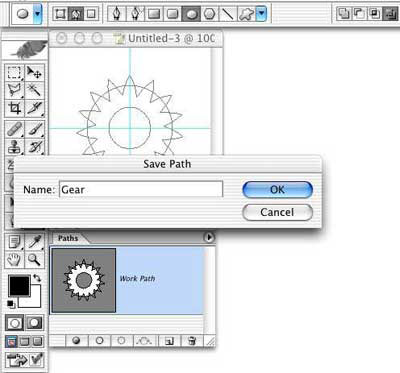Select the Move tool

point(34,72)
